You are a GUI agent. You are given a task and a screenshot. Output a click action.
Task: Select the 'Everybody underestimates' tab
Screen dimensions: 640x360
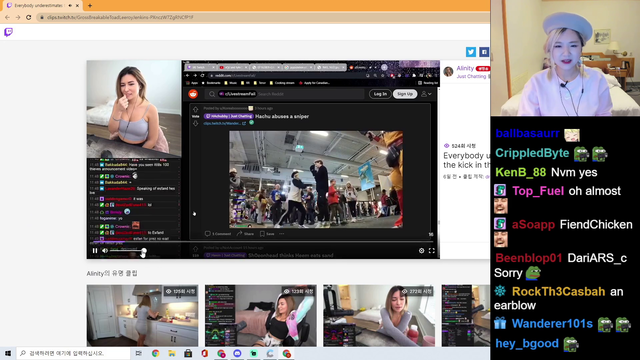pyautogui.click(x=41, y=6)
